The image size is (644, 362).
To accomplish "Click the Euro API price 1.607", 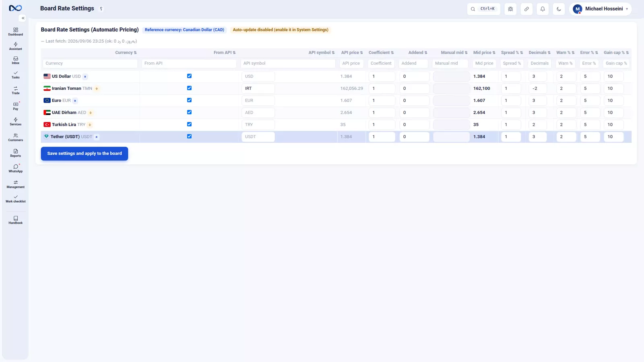I will pyautogui.click(x=346, y=101).
